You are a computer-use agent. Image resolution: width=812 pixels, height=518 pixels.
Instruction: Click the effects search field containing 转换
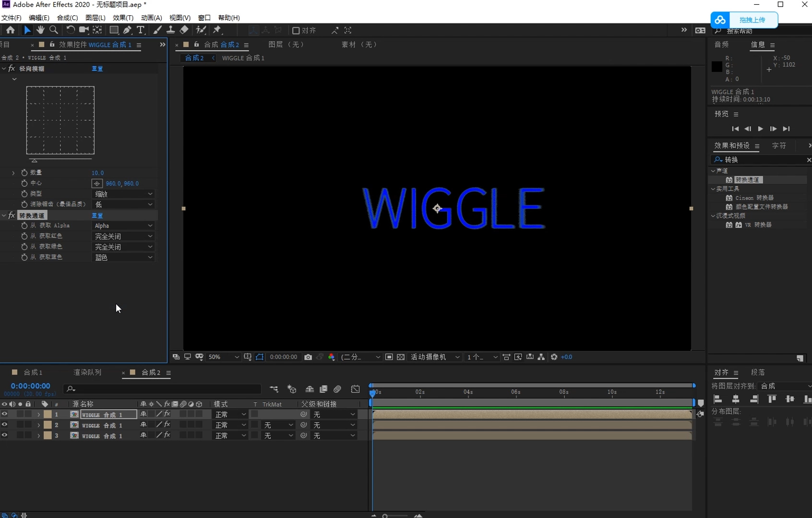tap(762, 160)
